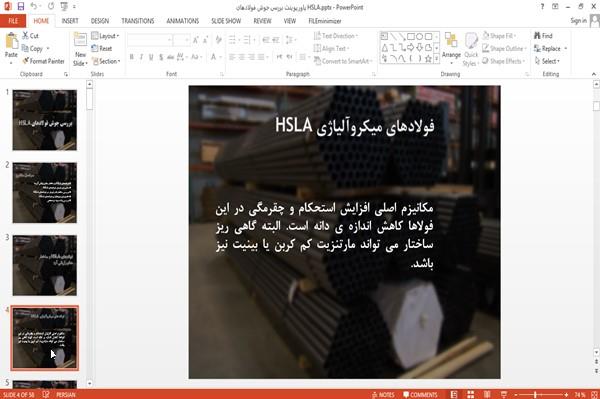This screenshot has height=399, width=600.
Task: Toggle Bold formatting
Action: tap(132, 57)
